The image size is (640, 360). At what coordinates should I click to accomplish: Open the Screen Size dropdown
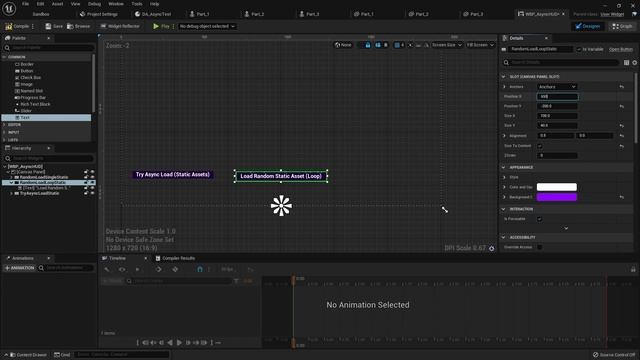click(447, 45)
